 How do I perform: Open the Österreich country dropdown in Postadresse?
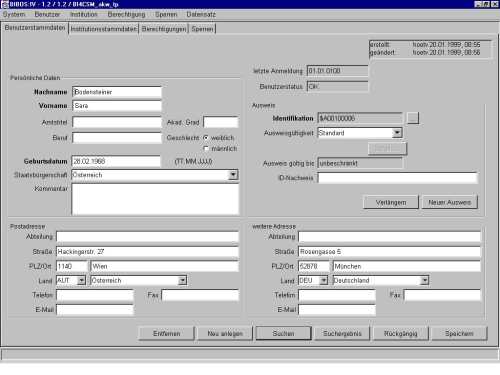tap(182, 281)
